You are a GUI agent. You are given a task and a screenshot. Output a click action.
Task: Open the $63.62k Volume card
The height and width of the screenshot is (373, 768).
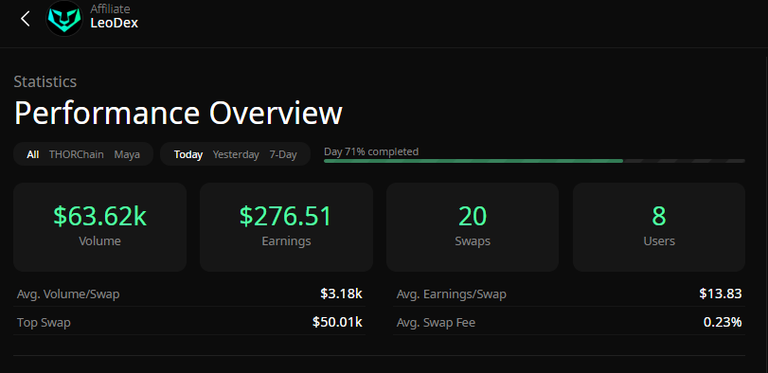click(100, 227)
